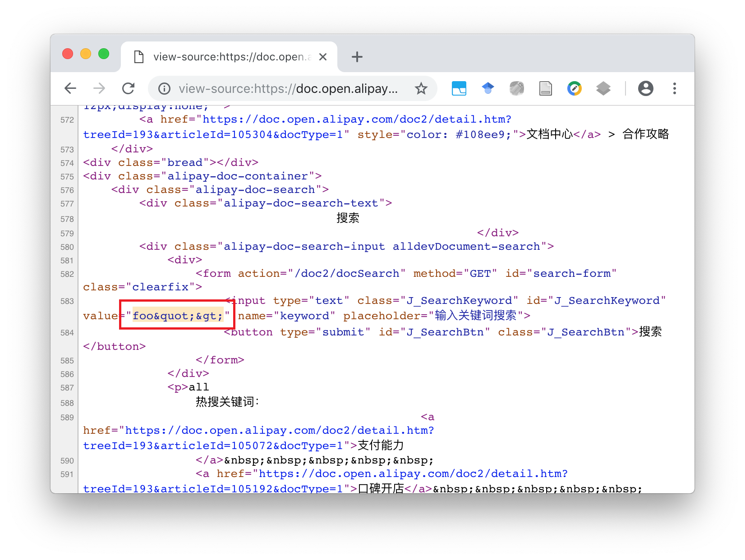This screenshot has height=560, width=745.
Task: Bookmark this page with the star
Action: coord(421,89)
